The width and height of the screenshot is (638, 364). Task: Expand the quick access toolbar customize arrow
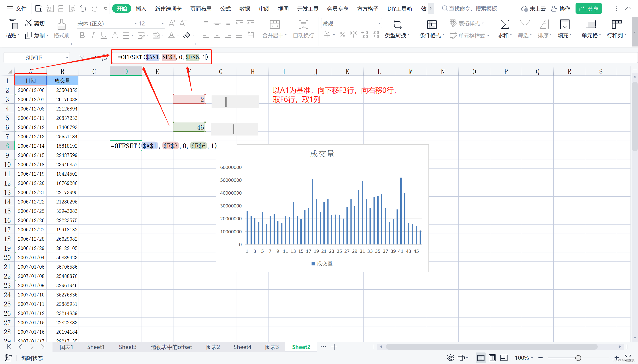[105, 8]
